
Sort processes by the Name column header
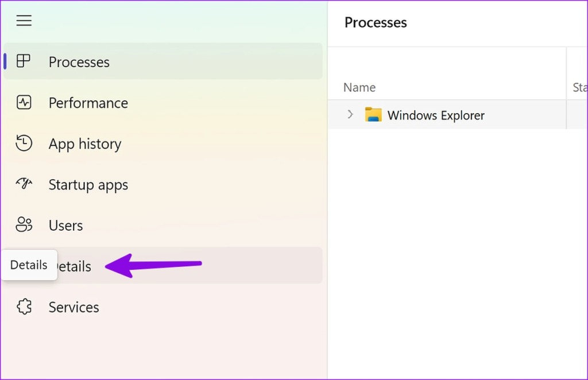[x=359, y=87]
